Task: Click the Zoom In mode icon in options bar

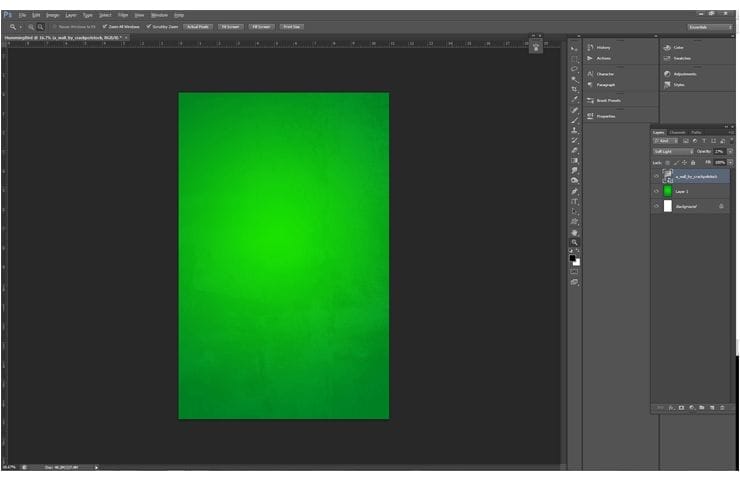Action: [31, 27]
